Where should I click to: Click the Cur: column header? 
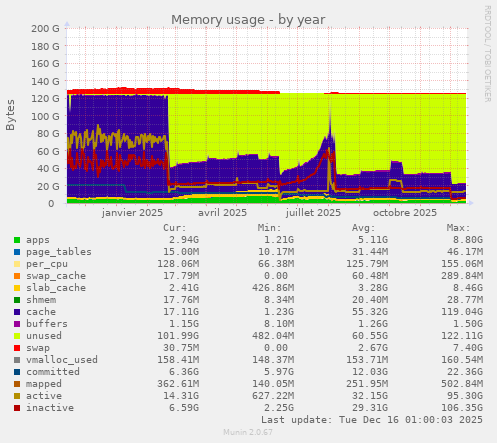(175, 228)
